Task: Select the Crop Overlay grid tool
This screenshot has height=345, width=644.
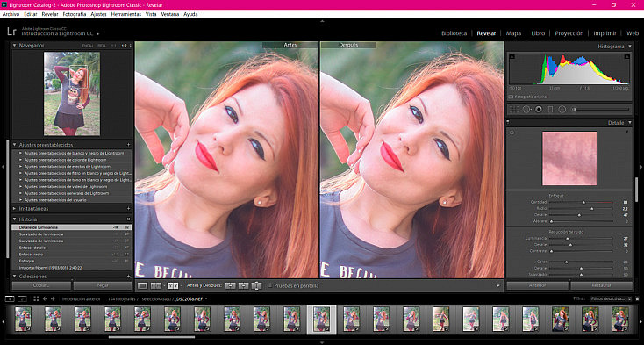Action: (513, 109)
